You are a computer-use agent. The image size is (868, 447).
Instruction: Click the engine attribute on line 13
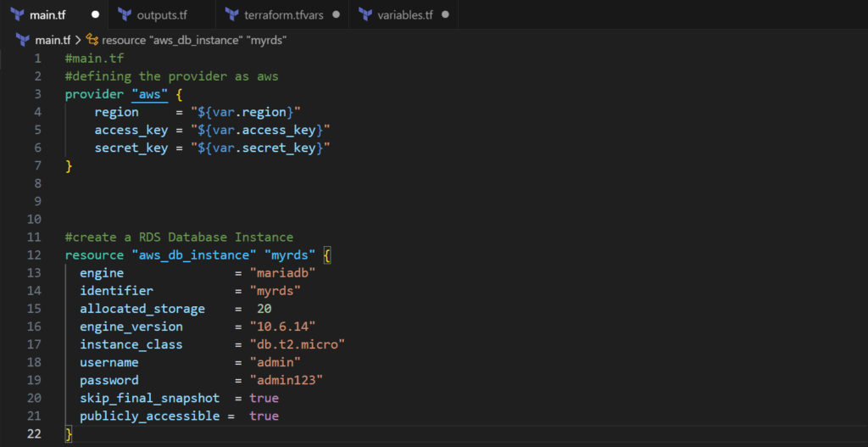[x=102, y=273]
